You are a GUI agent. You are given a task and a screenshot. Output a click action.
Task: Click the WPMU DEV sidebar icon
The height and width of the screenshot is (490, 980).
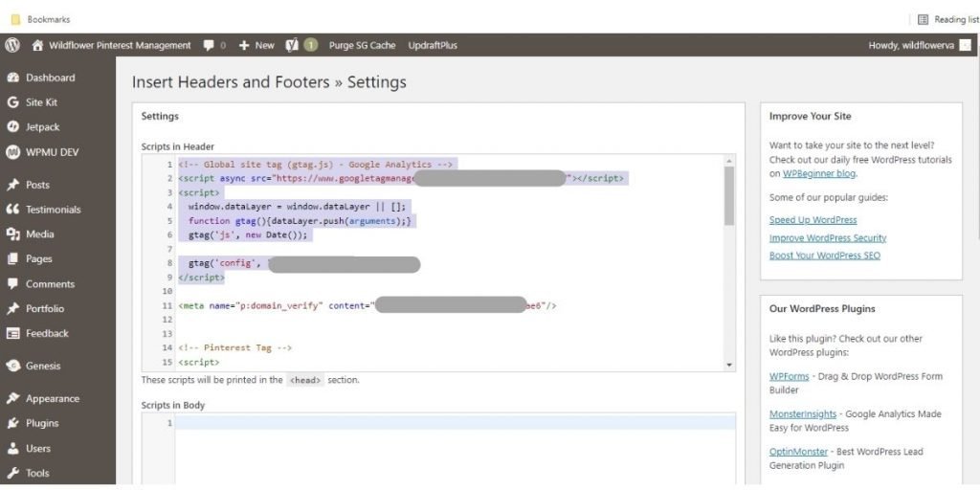pos(12,152)
